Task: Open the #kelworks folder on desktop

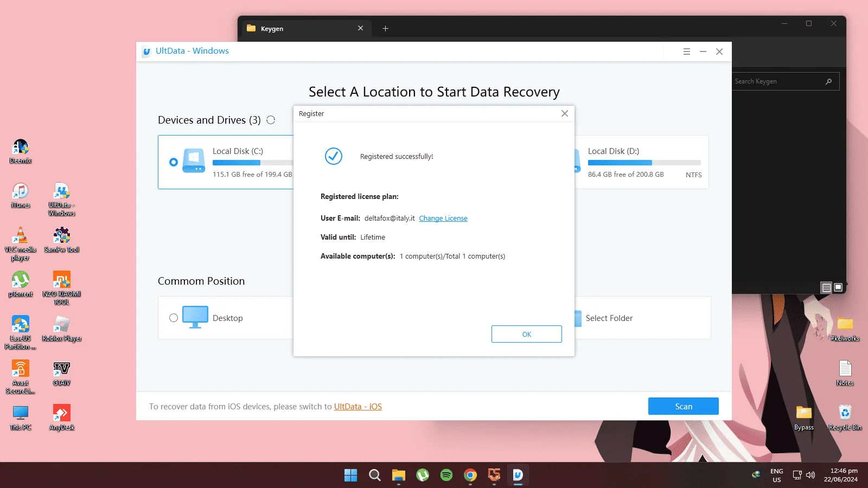Action: 845,329
